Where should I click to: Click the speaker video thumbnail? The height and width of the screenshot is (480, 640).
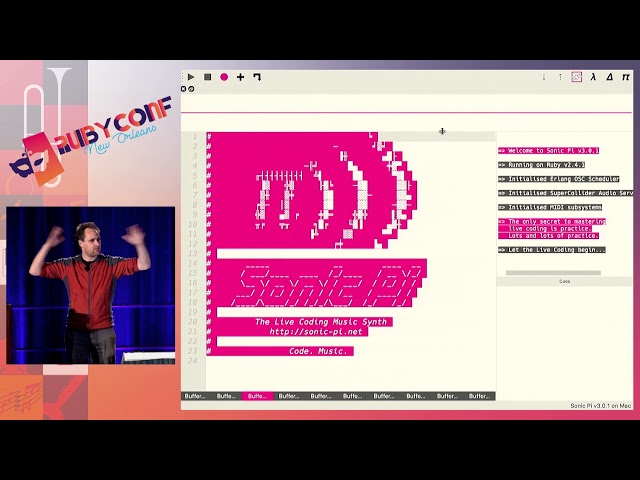coord(91,285)
